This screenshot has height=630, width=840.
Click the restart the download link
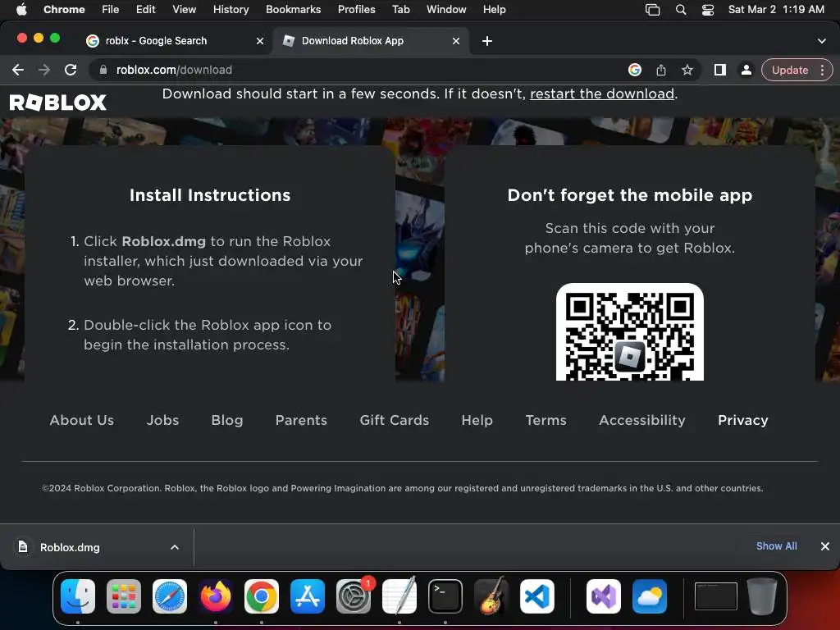(x=601, y=94)
